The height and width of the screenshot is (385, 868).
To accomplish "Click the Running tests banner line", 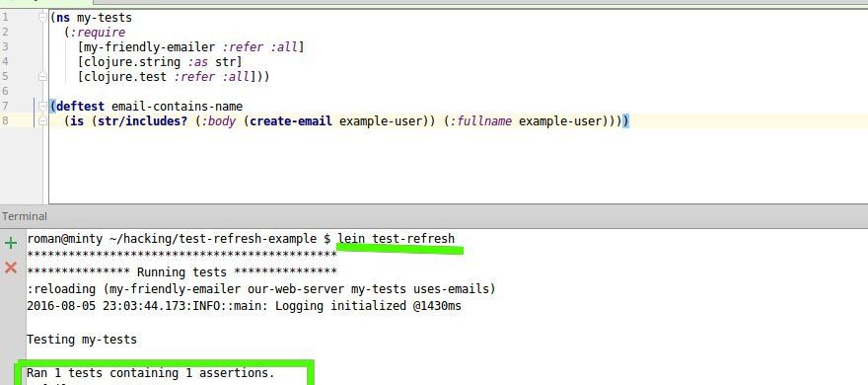I will point(181,272).
